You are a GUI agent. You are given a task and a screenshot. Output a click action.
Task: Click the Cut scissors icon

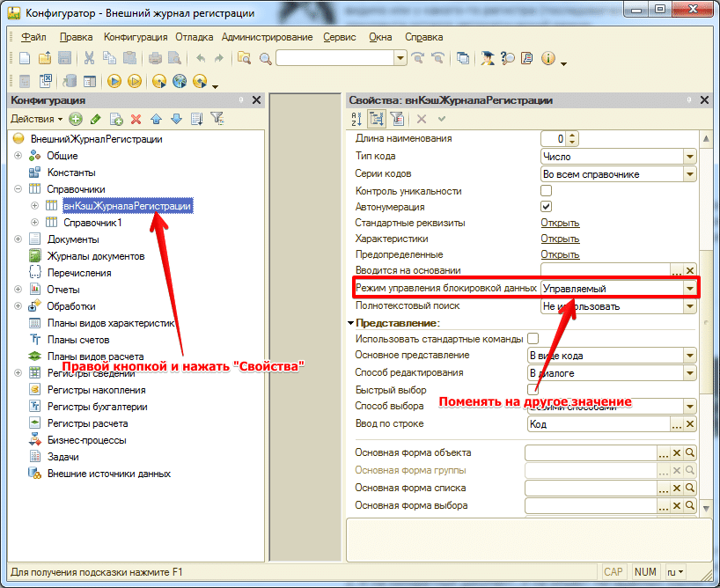89,58
